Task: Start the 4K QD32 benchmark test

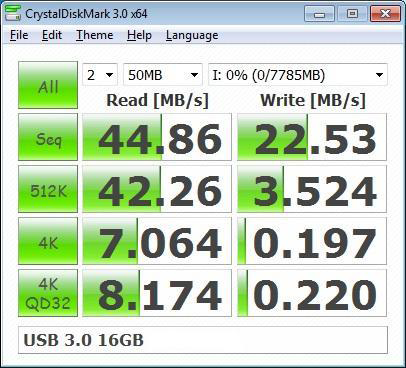Action: tap(48, 293)
